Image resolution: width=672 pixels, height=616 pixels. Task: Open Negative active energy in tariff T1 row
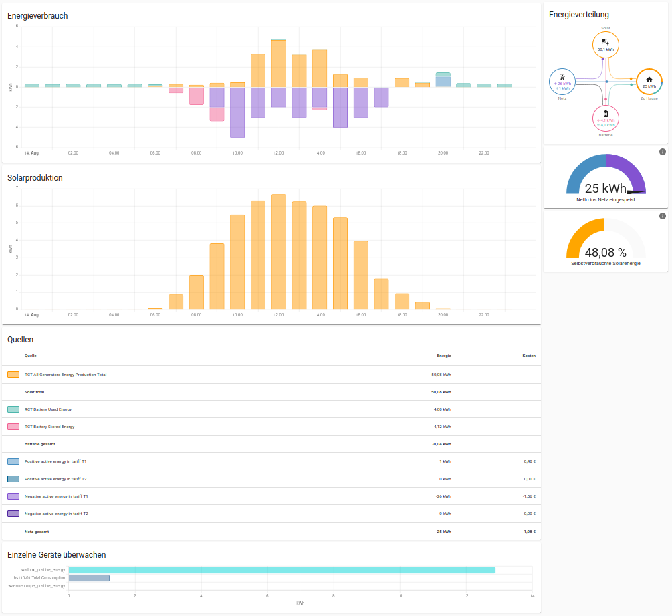point(56,496)
